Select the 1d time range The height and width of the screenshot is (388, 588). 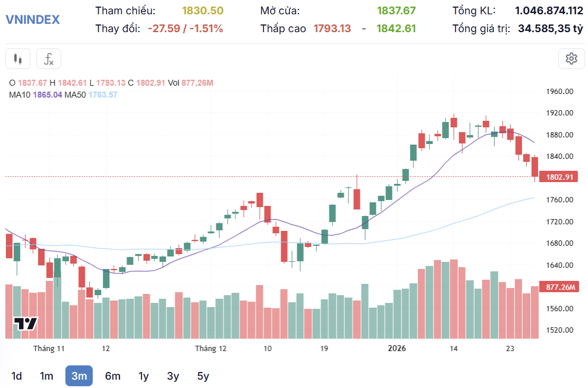17,376
